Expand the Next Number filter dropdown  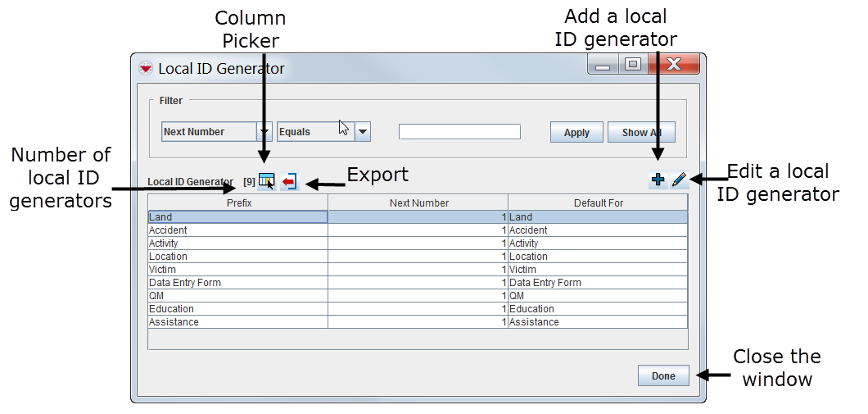[264, 132]
